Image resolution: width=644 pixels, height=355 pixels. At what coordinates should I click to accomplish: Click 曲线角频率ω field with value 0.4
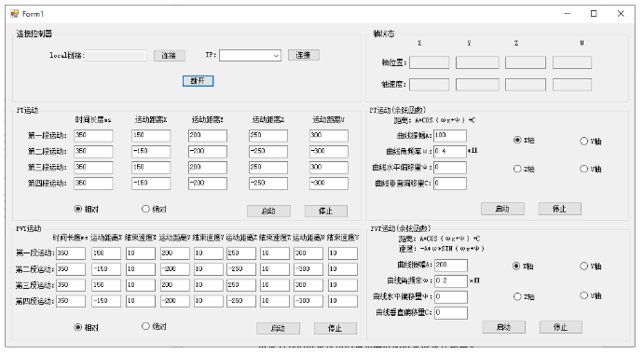[x=450, y=152]
